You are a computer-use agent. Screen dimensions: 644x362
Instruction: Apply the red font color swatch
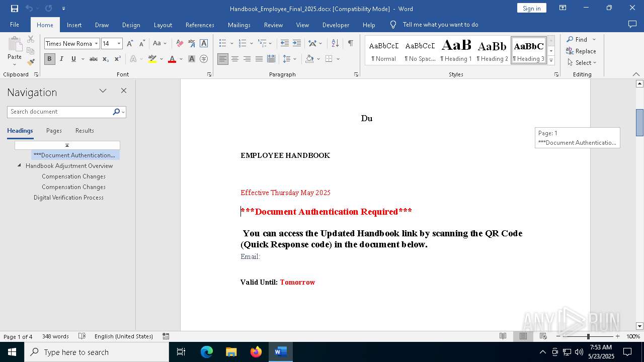click(172, 59)
